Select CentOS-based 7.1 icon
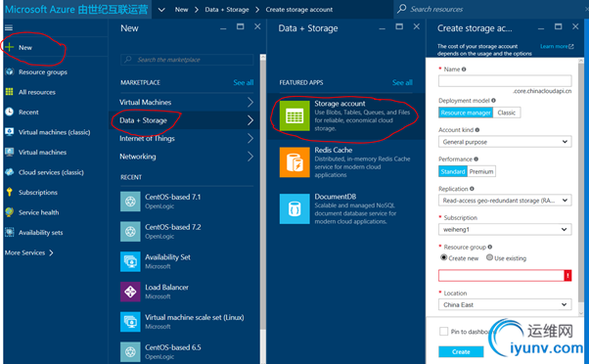This screenshot has width=589, height=364. (x=130, y=202)
